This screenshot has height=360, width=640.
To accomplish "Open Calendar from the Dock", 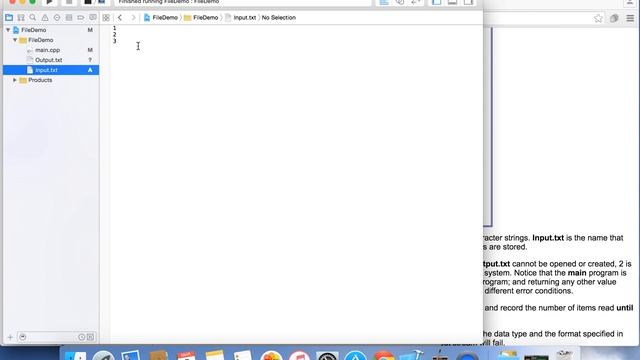I will (187, 355).
